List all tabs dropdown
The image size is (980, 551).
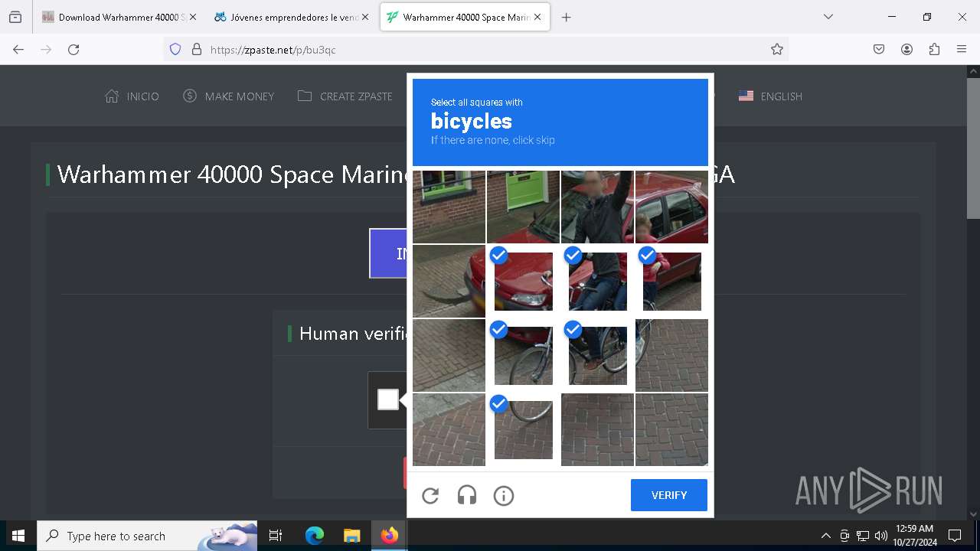pyautogui.click(x=828, y=17)
